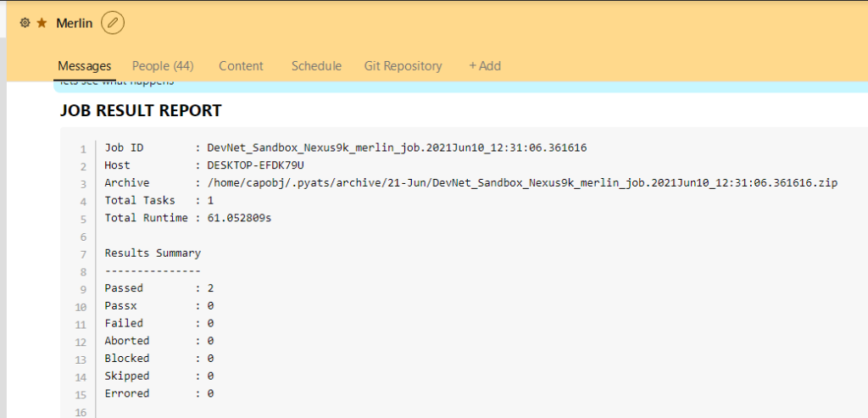Viewport: 868px width, 418px height.
Task: Open the Content tab
Action: (241, 66)
